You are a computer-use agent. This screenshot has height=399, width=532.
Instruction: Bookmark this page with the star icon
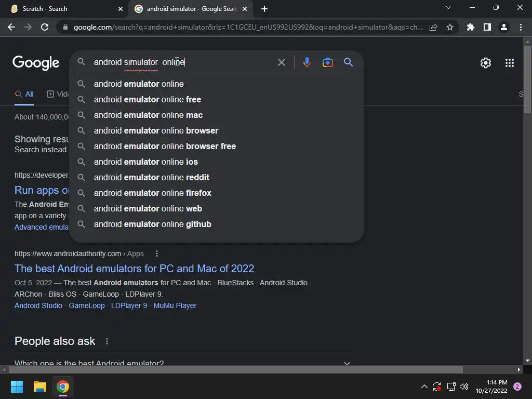click(450, 27)
